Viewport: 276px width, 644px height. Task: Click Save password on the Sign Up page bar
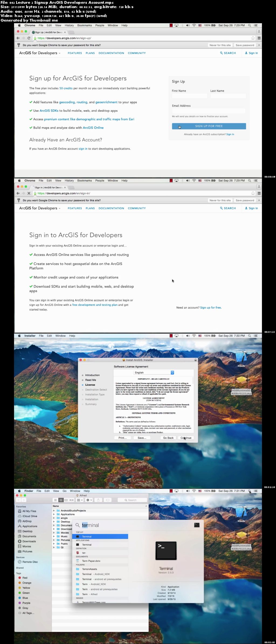pos(245,45)
